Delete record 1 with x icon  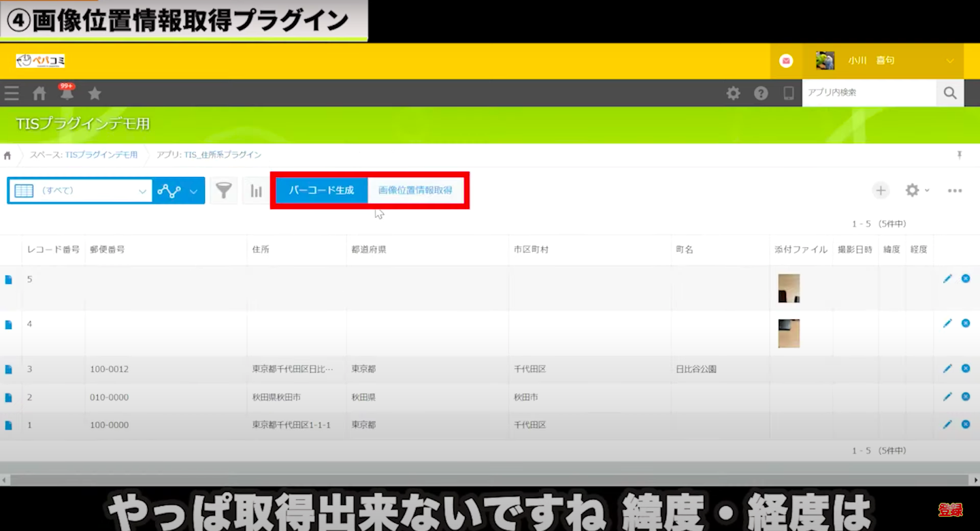point(966,424)
